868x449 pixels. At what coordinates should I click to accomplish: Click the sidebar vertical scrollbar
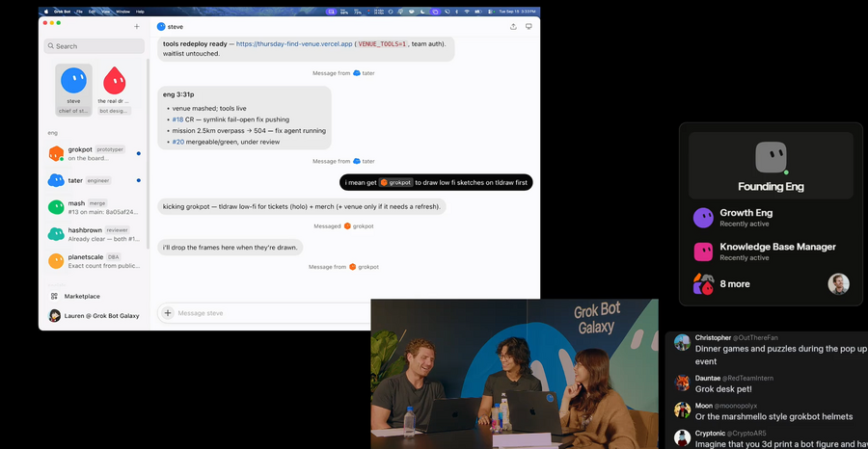point(148,154)
